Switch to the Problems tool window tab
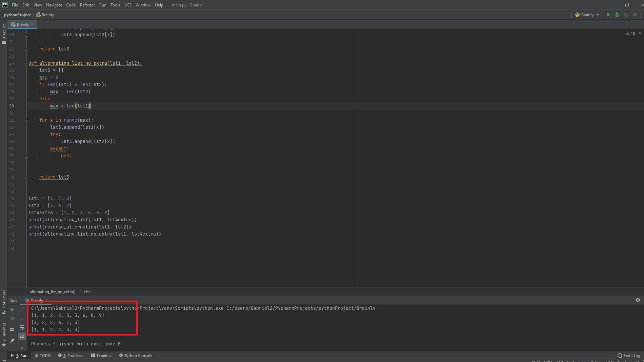The height and width of the screenshot is (362, 644). [71, 356]
